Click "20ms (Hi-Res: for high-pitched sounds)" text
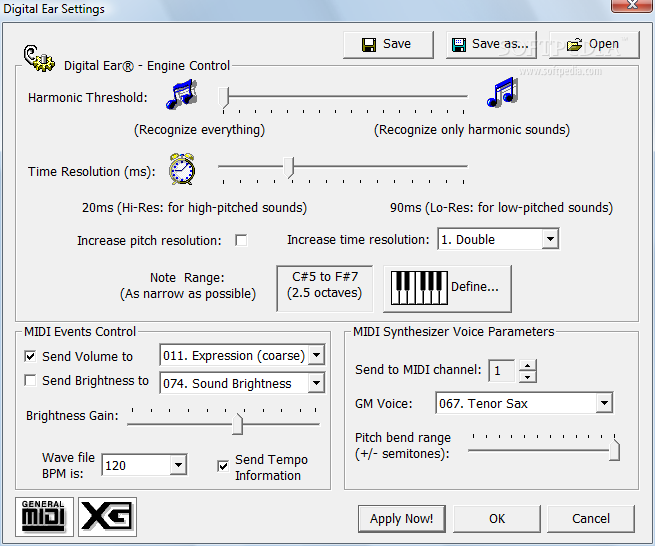 pyautogui.click(x=194, y=208)
